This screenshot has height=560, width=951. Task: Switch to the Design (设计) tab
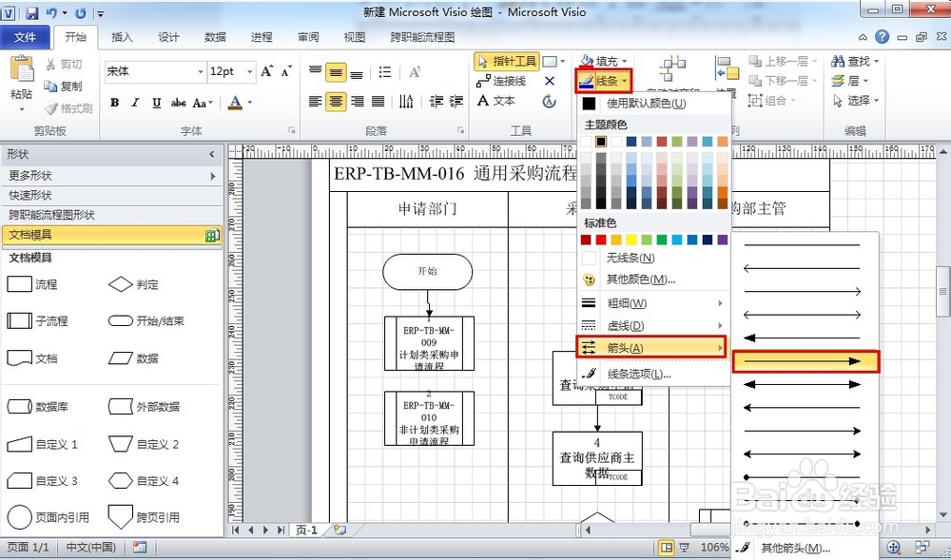168,37
